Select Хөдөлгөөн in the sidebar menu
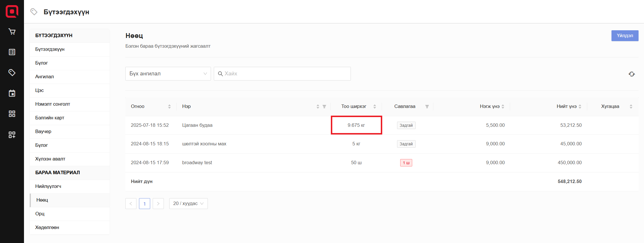 [x=47, y=227]
